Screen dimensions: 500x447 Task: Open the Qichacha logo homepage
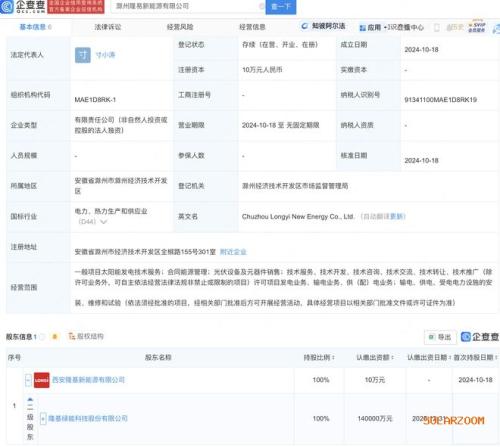pyautogui.click(x=23, y=6)
